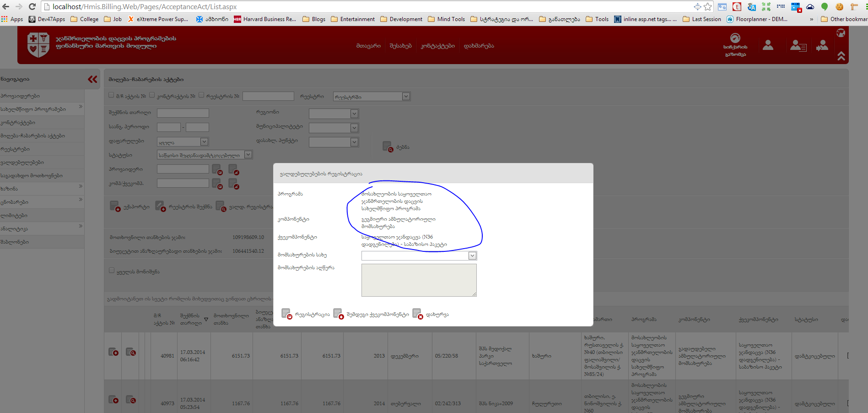The image size is (868, 413).
Task: Open the რეგიონი dropdown
Action: point(354,114)
